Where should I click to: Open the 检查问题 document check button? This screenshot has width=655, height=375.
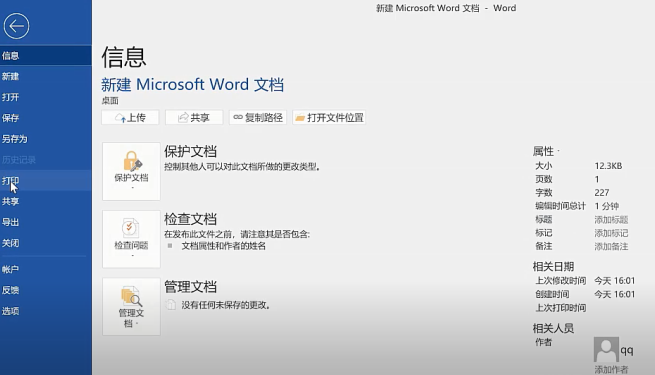click(x=131, y=239)
